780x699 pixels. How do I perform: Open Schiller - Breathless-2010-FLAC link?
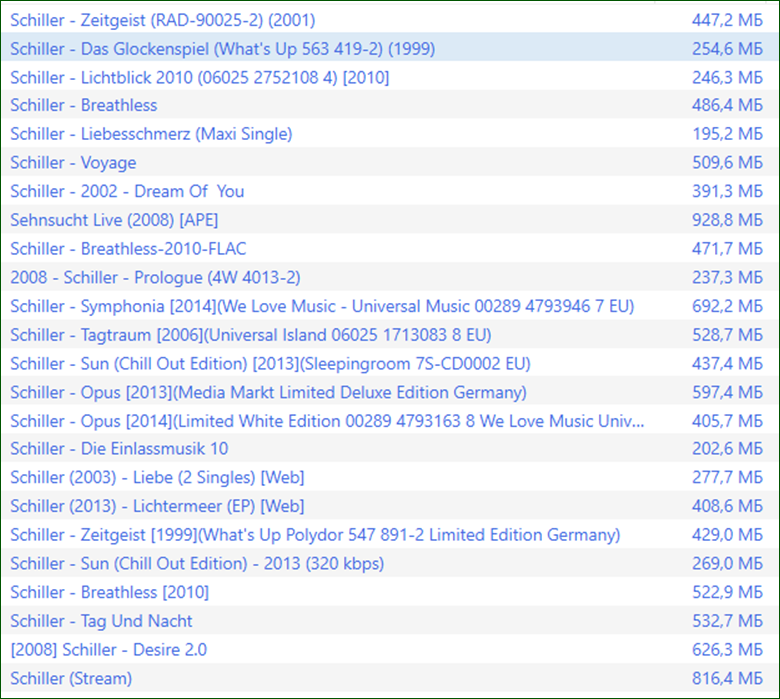click(128, 249)
